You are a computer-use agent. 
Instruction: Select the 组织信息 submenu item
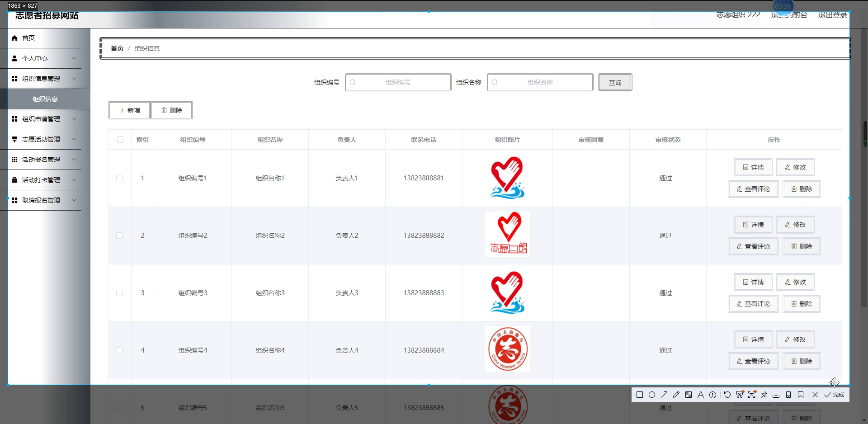(45, 99)
